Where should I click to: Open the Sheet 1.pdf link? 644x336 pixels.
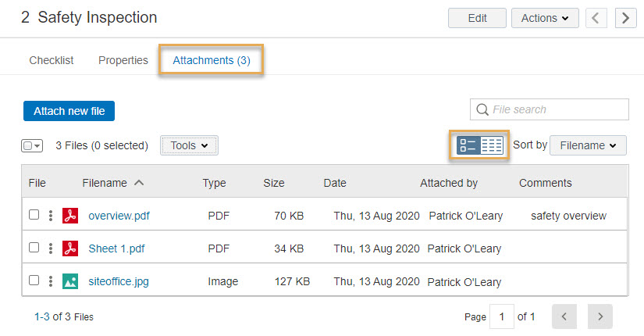tap(116, 248)
